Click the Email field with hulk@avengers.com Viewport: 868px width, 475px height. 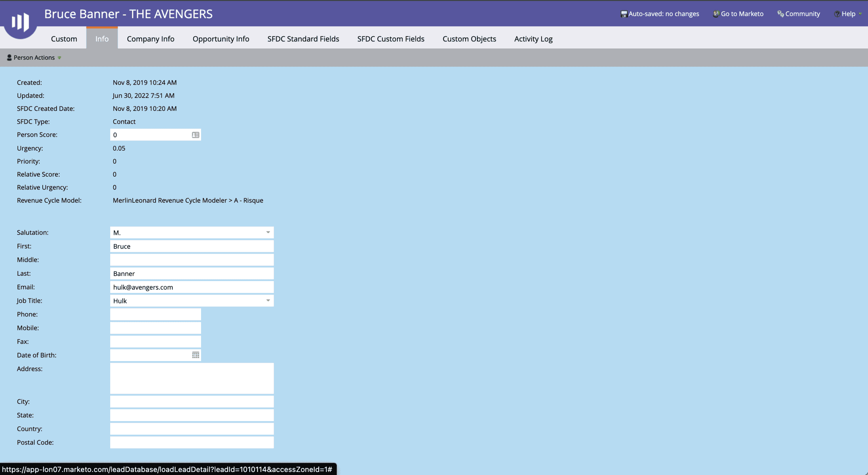(x=192, y=287)
